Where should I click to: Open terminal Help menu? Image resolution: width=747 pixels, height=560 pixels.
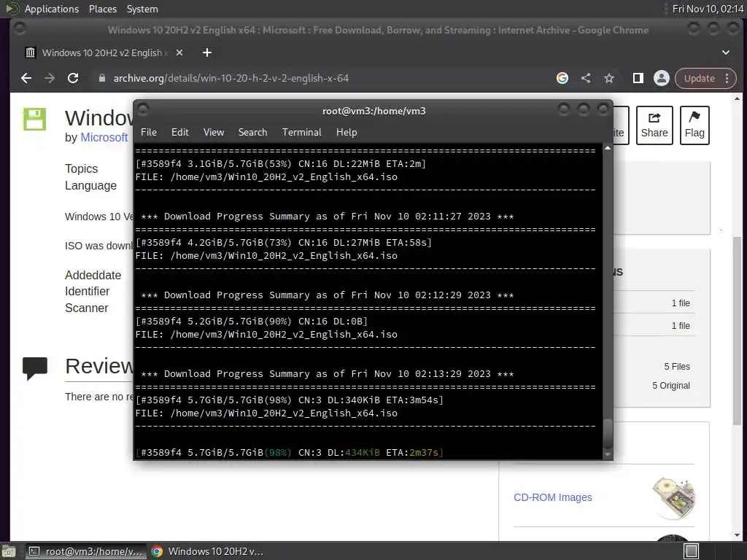coord(347,133)
